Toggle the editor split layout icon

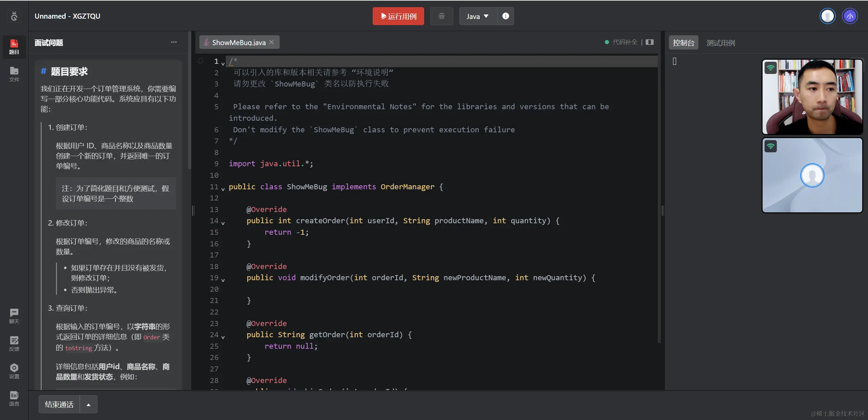pos(650,42)
